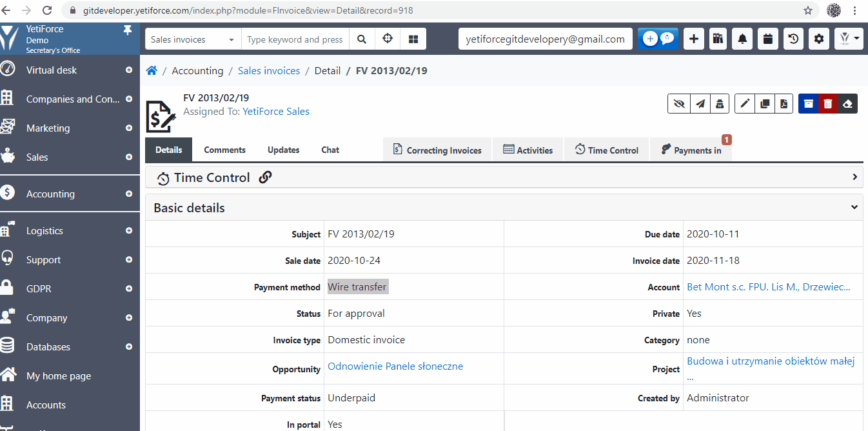Open the user profile dropdown with Y logo

click(849, 39)
